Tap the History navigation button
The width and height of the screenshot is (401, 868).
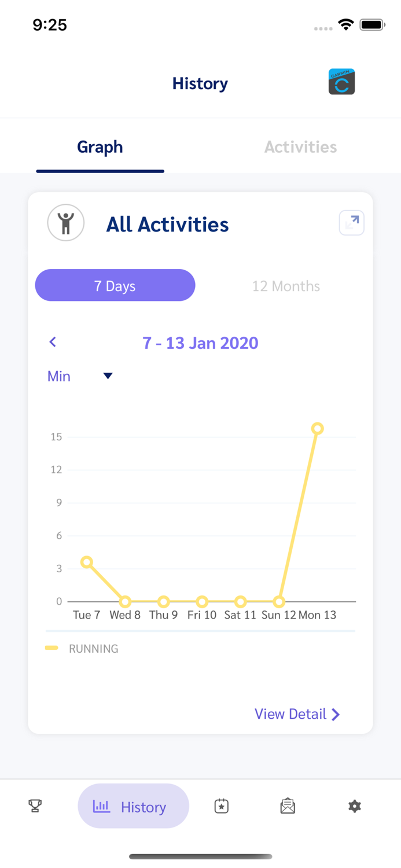133,806
